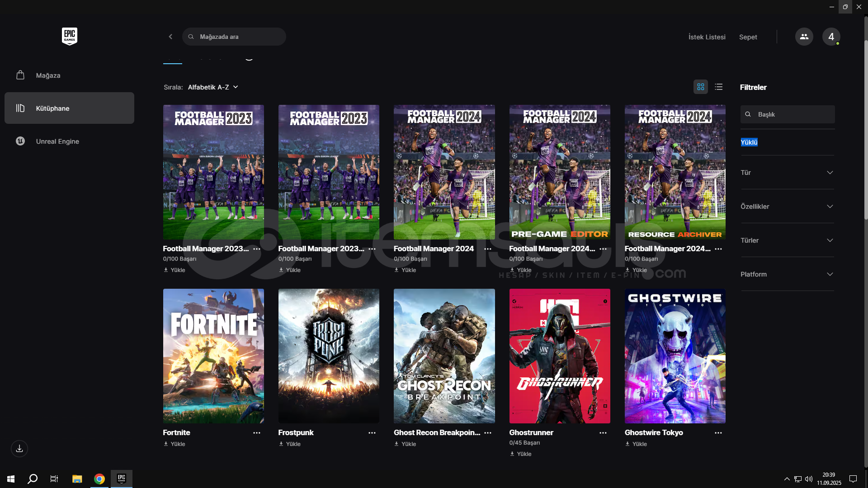Open more options for the Resource Archiver
Image resolution: width=868 pixels, height=488 pixels.
tap(718, 249)
